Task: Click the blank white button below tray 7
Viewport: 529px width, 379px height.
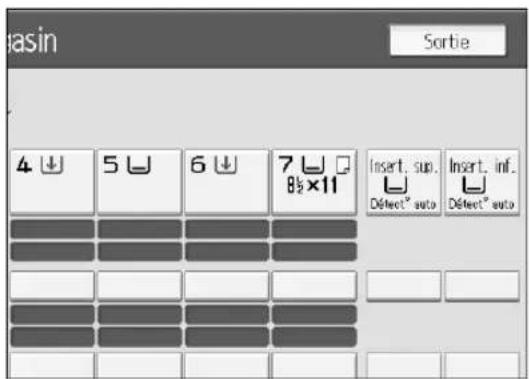Action: click(314, 286)
